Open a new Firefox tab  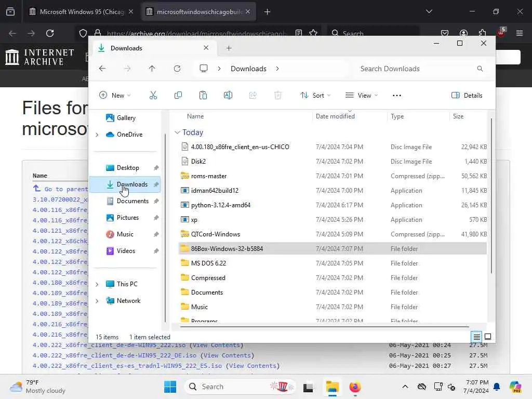click(268, 12)
